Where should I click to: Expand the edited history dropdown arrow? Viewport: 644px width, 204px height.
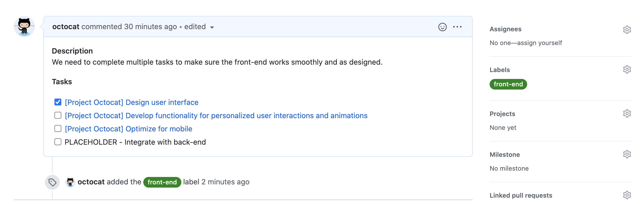pyautogui.click(x=212, y=27)
